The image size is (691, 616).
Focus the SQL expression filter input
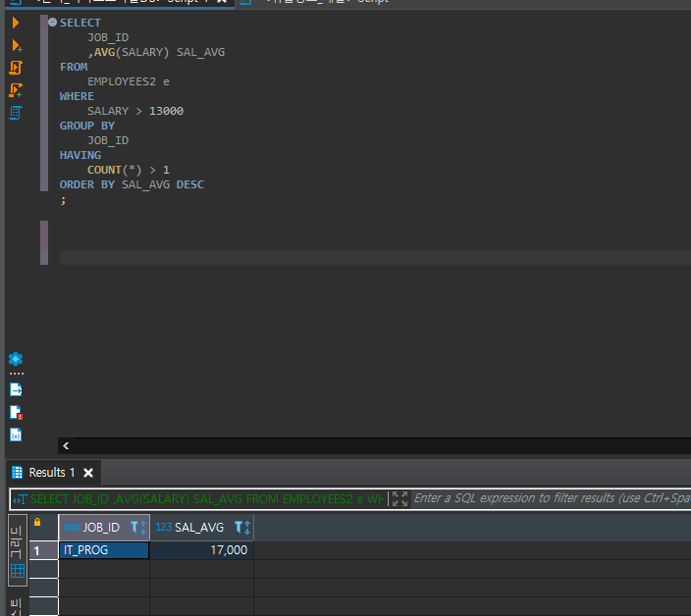551,498
